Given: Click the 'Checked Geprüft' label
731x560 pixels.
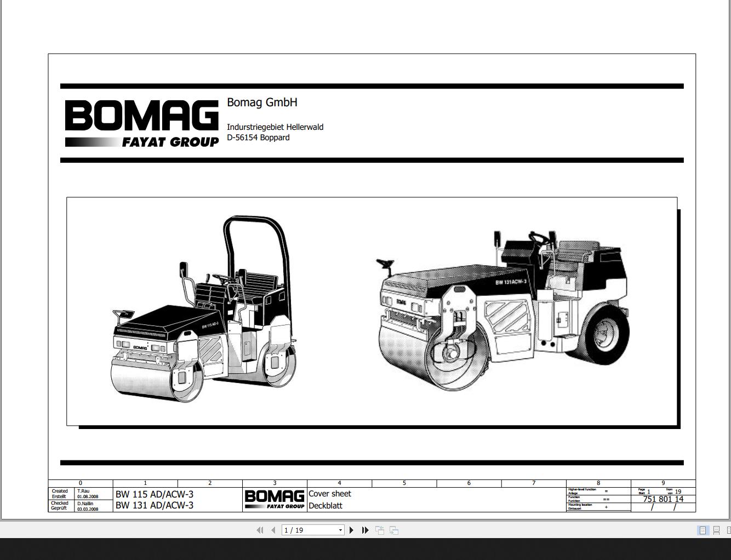Looking at the screenshot, I should click(x=59, y=506).
